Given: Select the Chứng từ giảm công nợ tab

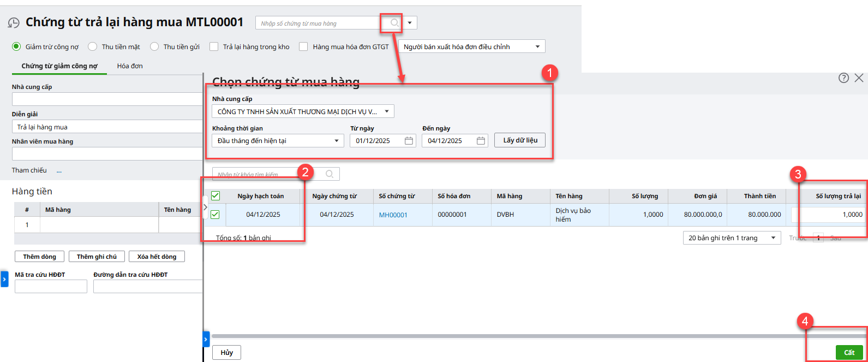Looking at the screenshot, I should pyautogui.click(x=59, y=66).
